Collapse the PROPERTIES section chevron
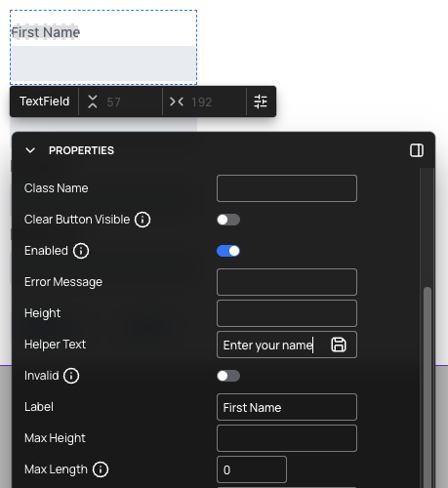 coord(30,150)
